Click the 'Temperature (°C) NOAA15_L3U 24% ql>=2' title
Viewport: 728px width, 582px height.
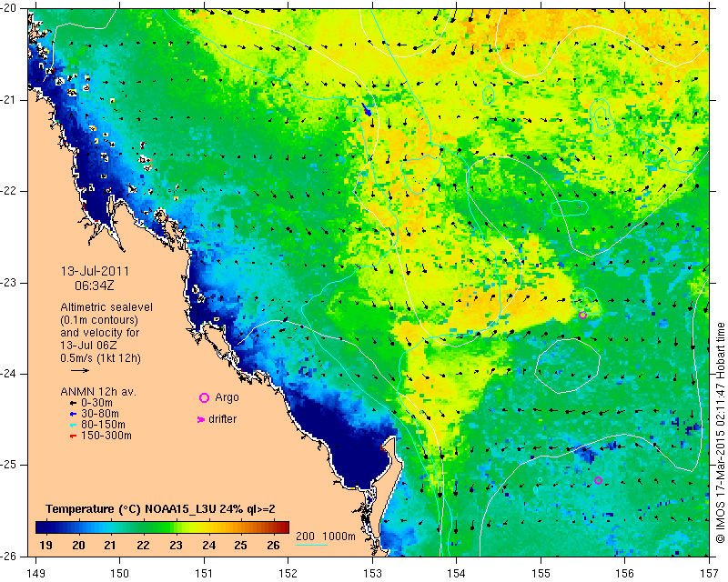[161, 509]
